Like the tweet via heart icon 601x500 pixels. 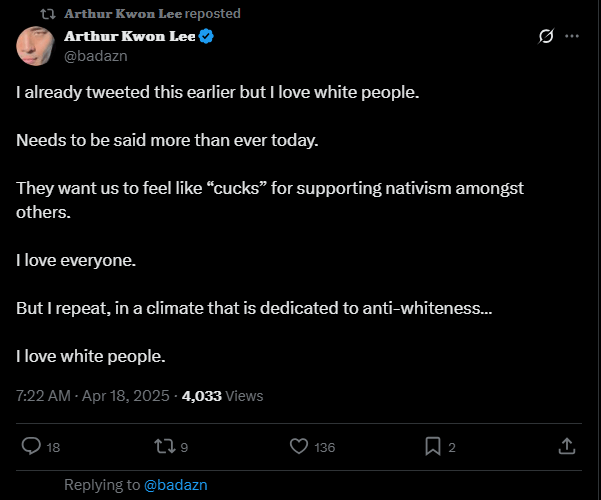299,447
